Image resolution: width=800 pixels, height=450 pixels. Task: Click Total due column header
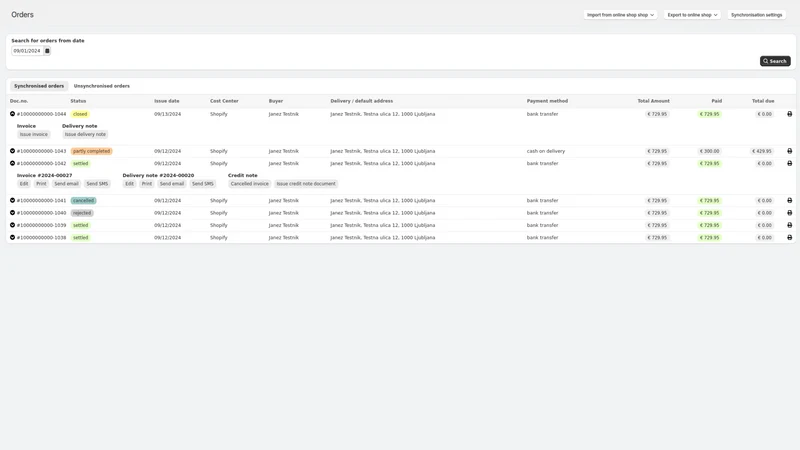coord(763,101)
